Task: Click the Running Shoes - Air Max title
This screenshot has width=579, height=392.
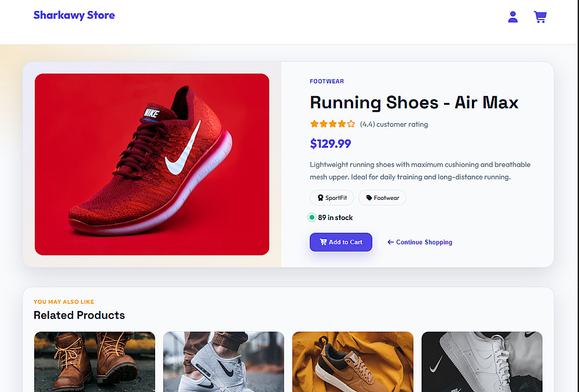Action: click(x=414, y=102)
